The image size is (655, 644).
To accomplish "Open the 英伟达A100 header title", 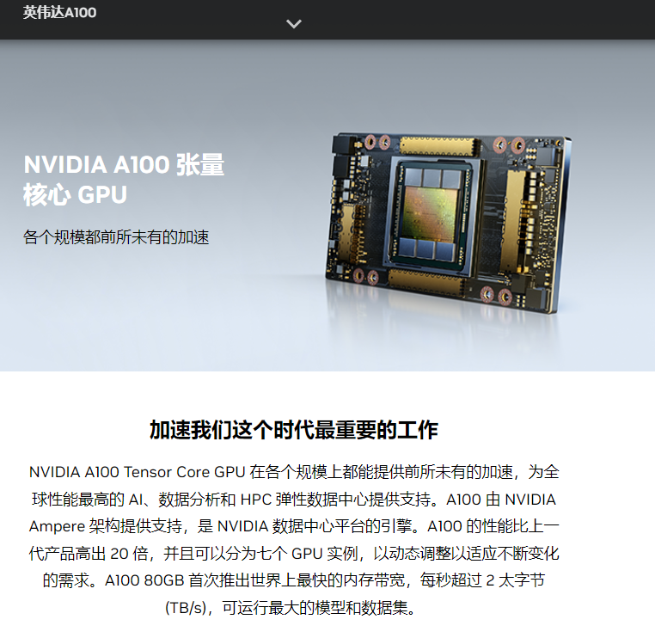I will tap(59, 12).
